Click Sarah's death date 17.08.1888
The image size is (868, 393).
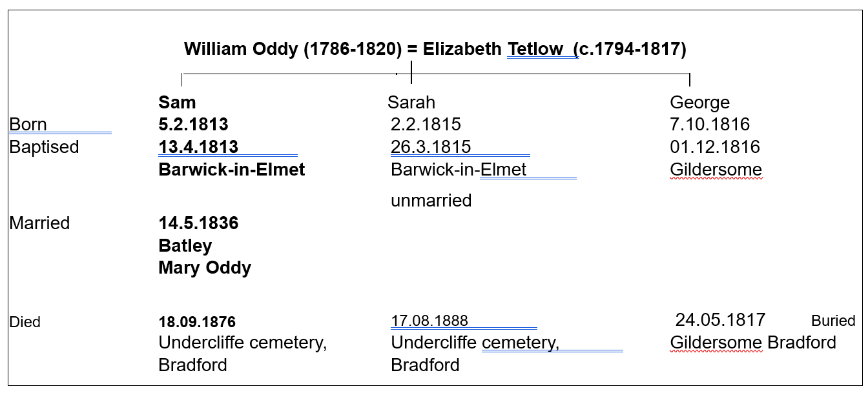429,321
